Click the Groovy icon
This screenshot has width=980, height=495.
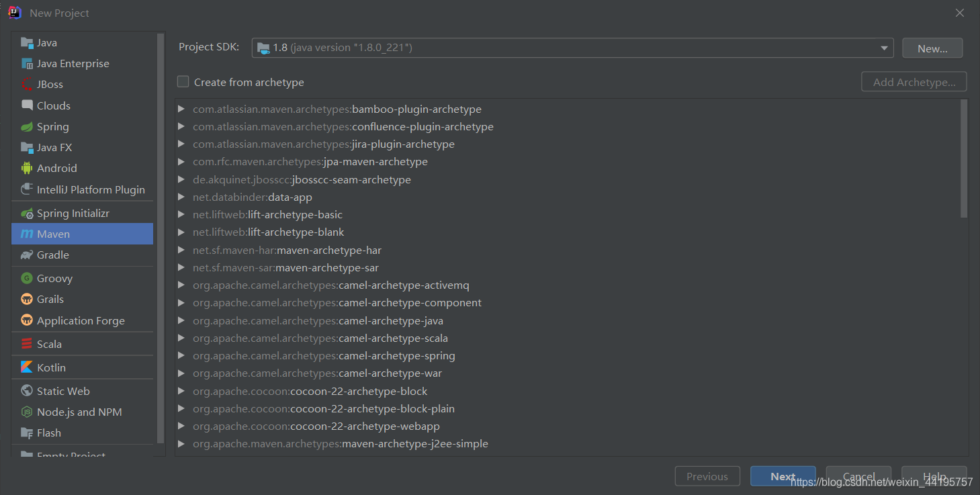pyautogui.click(x=27, y=278)
